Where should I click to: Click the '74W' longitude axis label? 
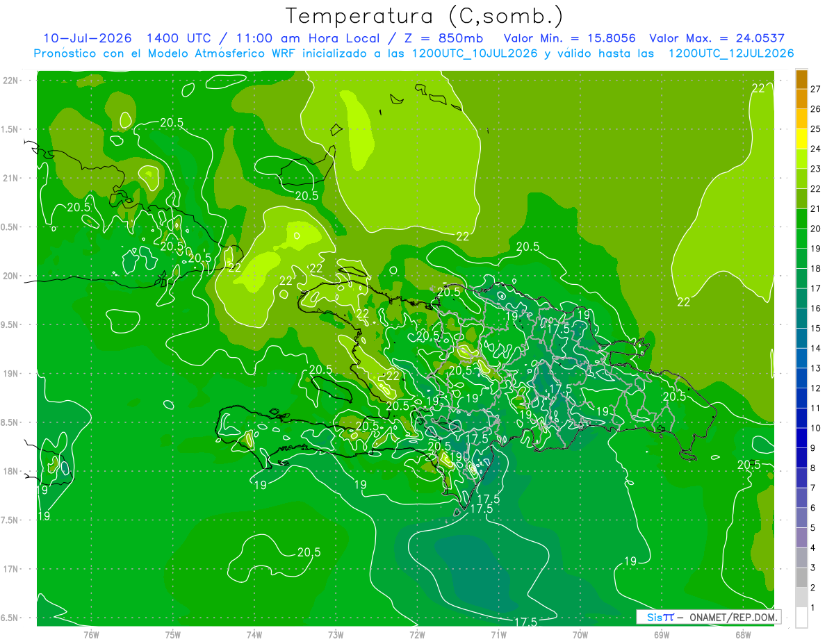pos(254,634)
